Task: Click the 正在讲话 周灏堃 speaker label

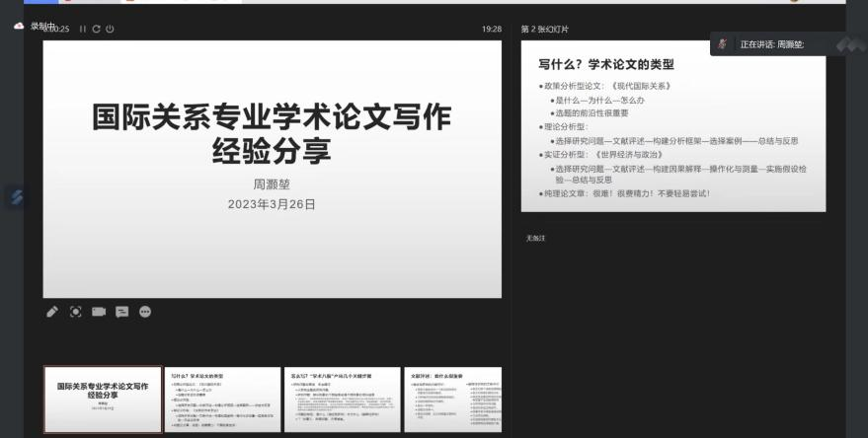Action: [771, 44]
